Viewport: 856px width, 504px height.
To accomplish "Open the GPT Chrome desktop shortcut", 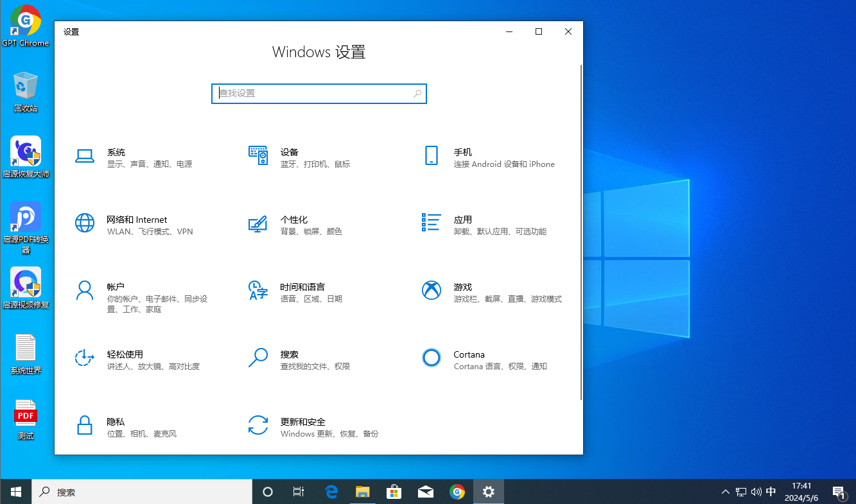I will click(x=26, y=26).
